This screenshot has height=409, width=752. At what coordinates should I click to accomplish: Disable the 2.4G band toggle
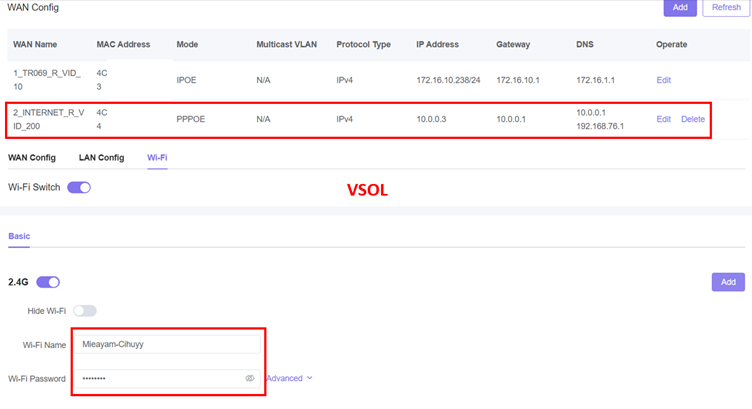pyautogui.click(x=48, y=282)
